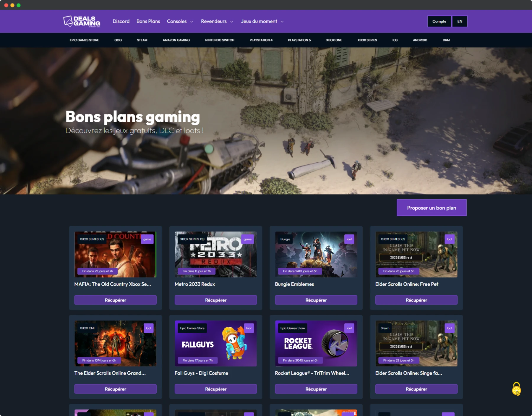
Task: Expand the Jeux du moment menu
Action: point(262,21)
